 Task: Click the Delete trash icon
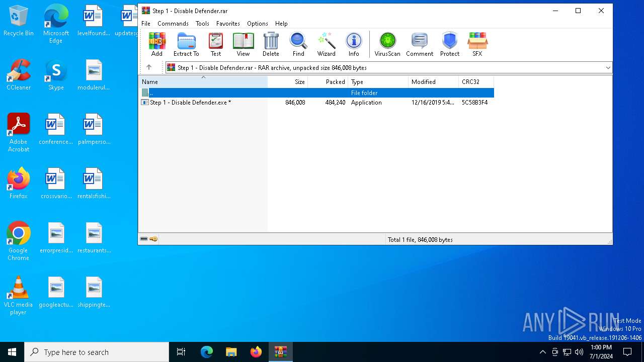pos(271,44)
